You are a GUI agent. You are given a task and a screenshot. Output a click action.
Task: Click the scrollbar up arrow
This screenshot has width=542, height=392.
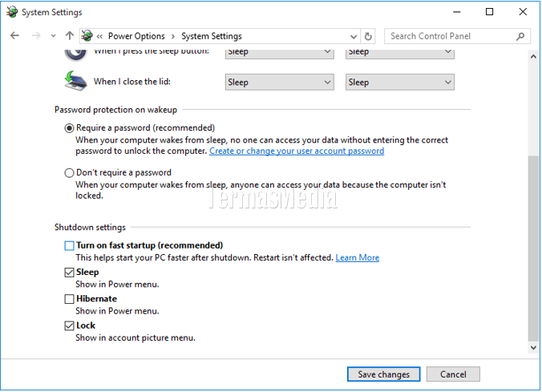point(533,56)
